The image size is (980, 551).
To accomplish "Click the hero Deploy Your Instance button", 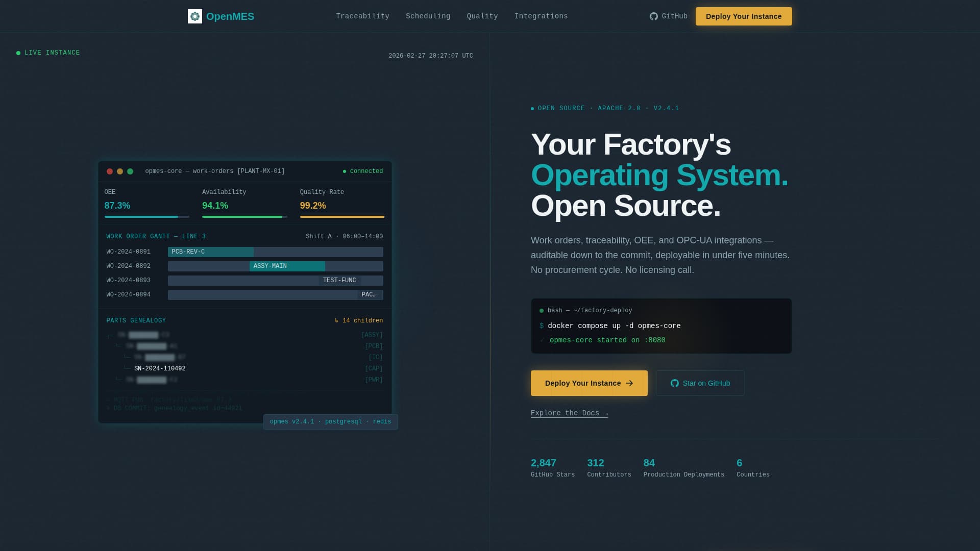I will tap(589, 383).
